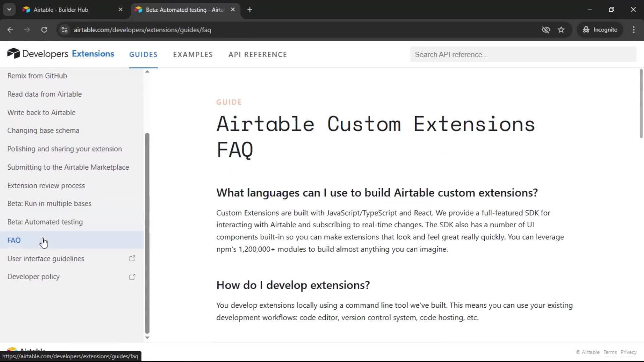This screenshot has height=362, width=644.
Task: Click the © Airtable footer text
Action: click(x=588, y=352)
